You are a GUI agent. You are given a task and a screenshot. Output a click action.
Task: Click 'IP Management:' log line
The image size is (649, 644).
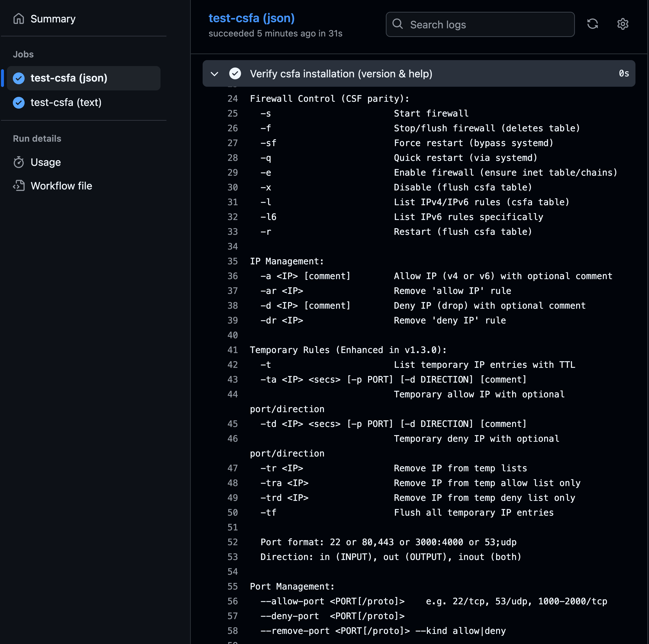tap(287, 261)
